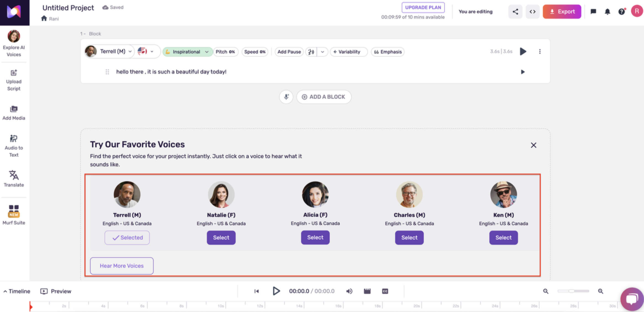Click the share icon in the header
This screenshot has height=312, width=644.
pyautogui.click(x=515, y=12)
